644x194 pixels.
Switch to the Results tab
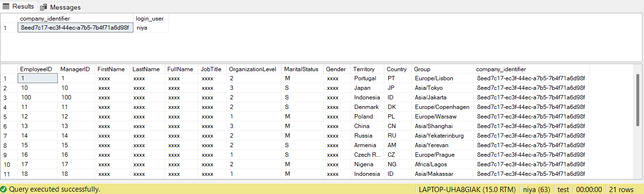[19, 7]
